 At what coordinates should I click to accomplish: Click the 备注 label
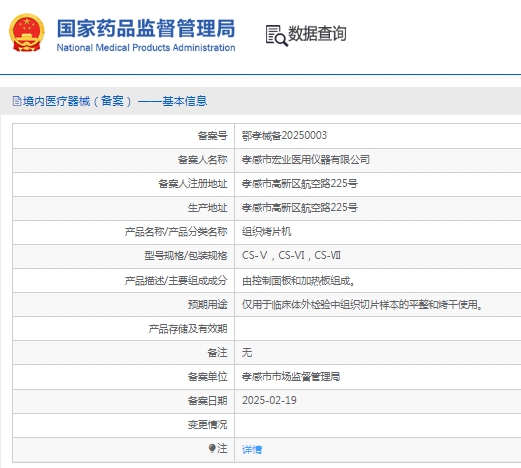point(217,352)
